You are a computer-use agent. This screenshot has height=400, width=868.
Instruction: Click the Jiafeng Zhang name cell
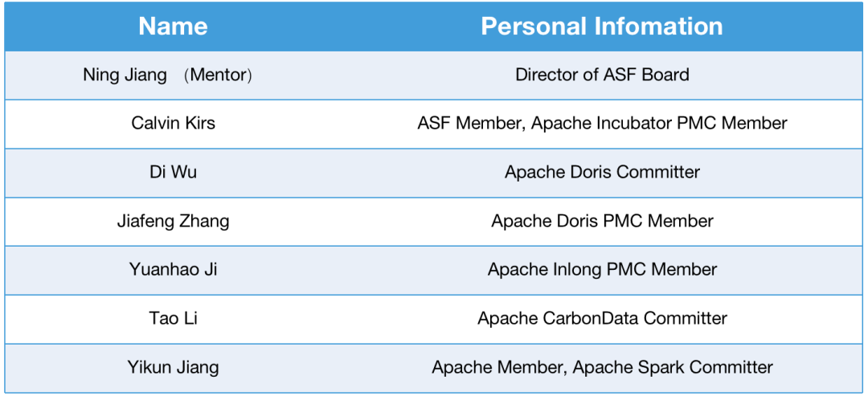coord(173,221)
